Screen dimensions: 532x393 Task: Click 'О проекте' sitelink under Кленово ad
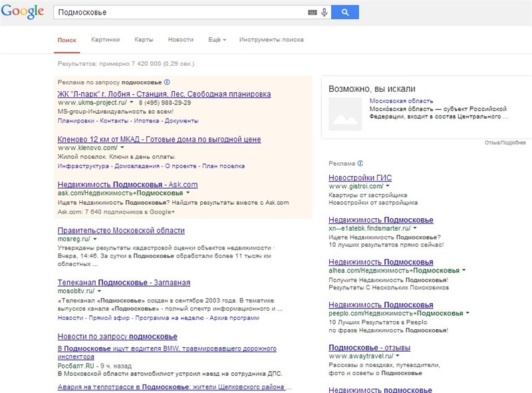[x=181, y=166]
